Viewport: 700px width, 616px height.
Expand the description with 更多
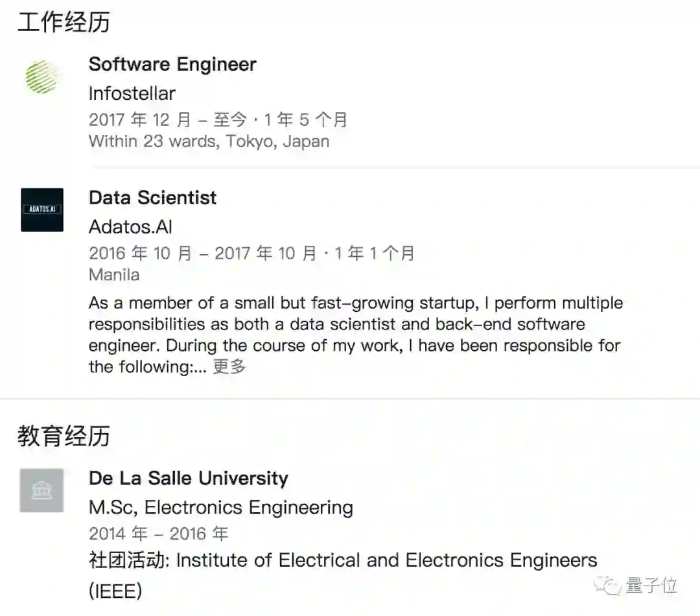click(229, 366)
